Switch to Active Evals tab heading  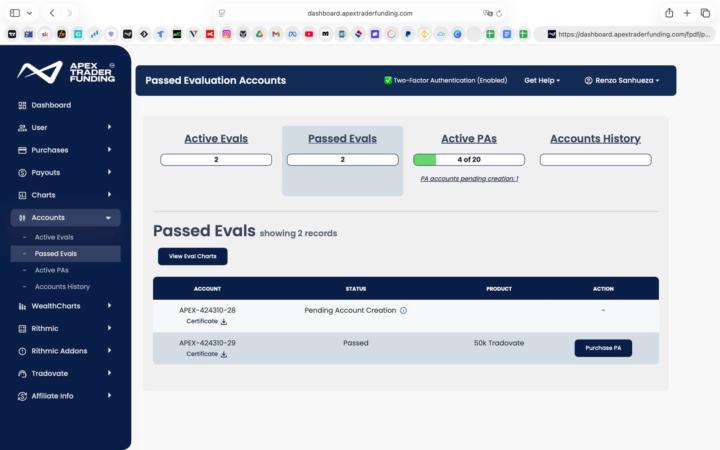click(x=216, y=139)
